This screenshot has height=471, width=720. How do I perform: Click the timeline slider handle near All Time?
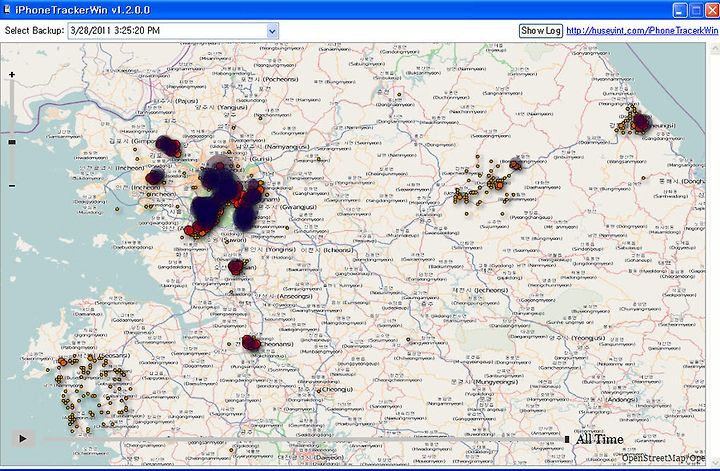click(x=567, y=439)
